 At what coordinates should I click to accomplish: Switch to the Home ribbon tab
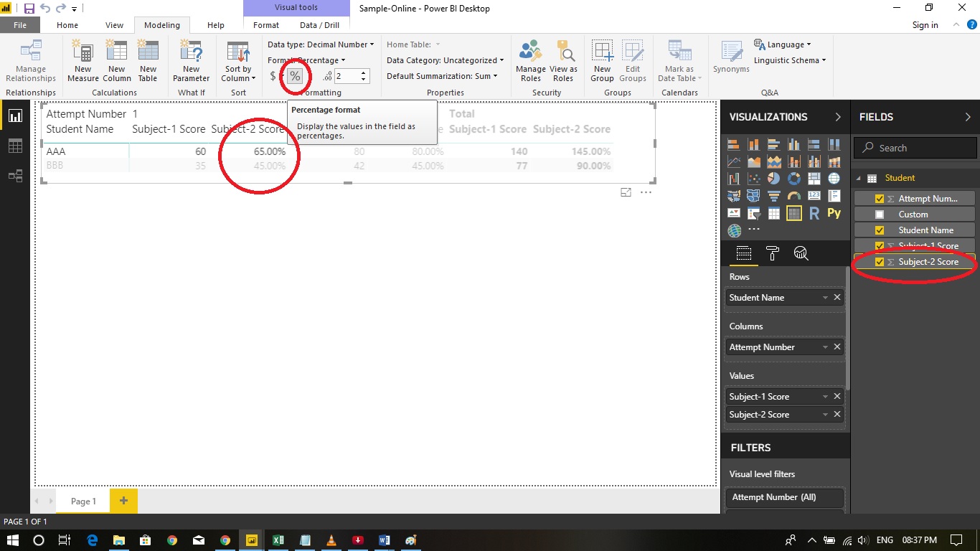[x=67, y=25]
